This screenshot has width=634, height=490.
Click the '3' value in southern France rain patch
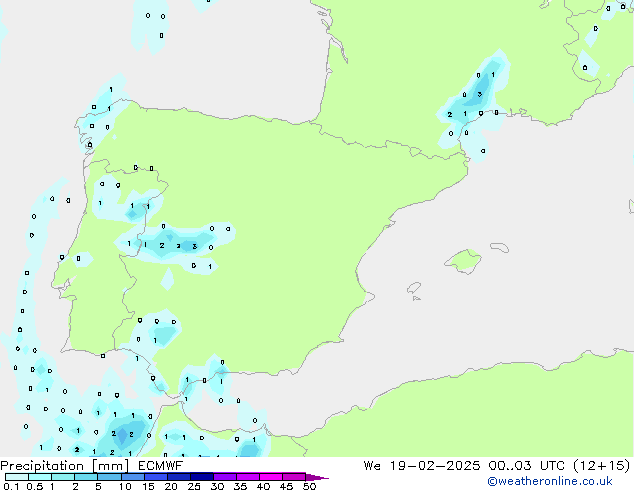[x=480, y=94]
